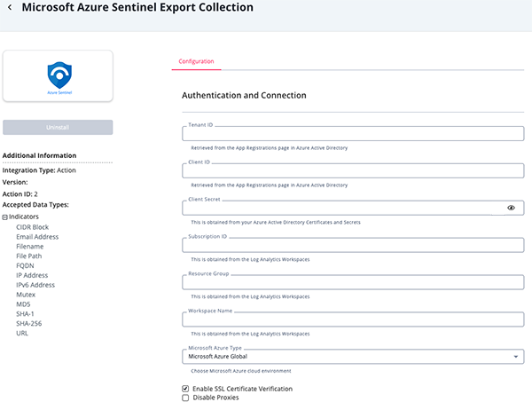Click the Microsoft Azure Type dropdown arrow
The image size is (532, 402).
pos(516,357)
